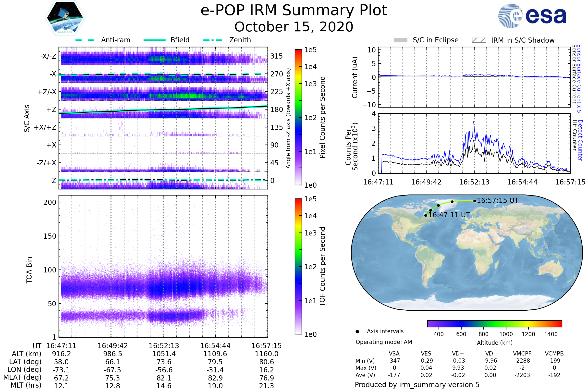Click the ESA logo
This screenshot has width=588, height=392.
tap(532, 16)
